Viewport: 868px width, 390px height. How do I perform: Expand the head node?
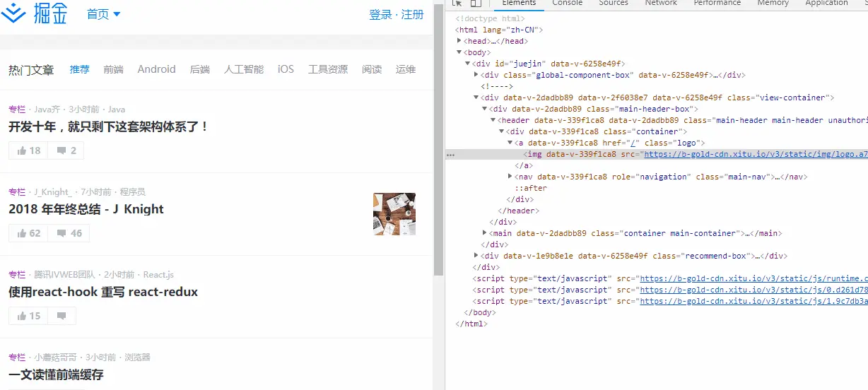459,41
